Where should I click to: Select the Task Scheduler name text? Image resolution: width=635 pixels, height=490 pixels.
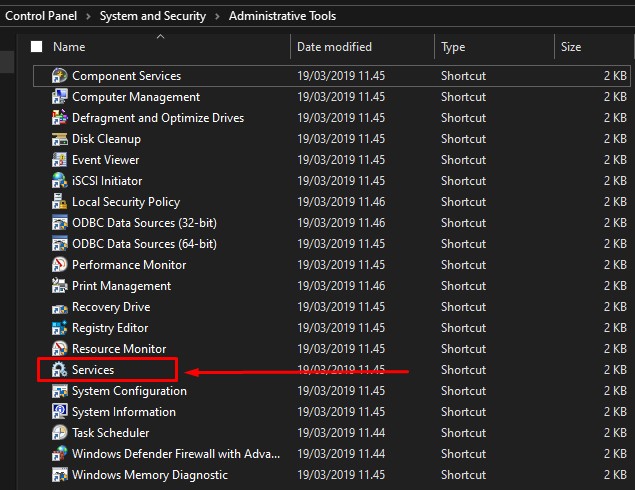point(111,433)
